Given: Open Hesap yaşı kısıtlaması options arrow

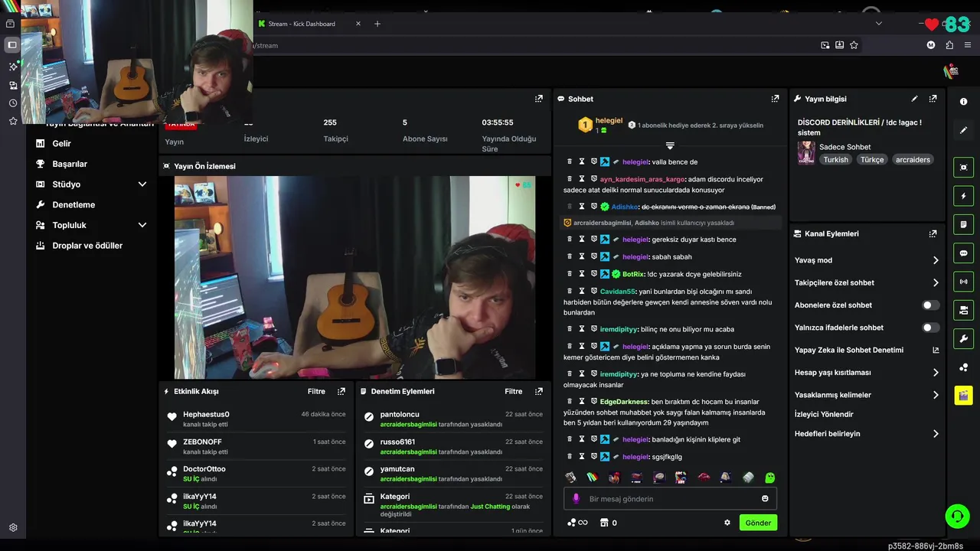Looking at the screenshot, I should click(936, 373).
